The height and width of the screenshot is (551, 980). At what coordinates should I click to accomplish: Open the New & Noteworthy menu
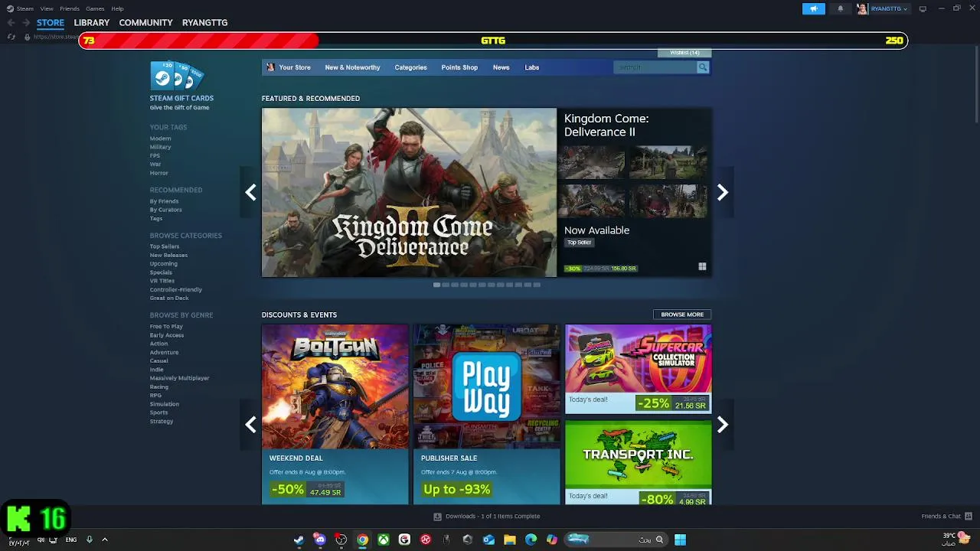(x=352, y=67)
